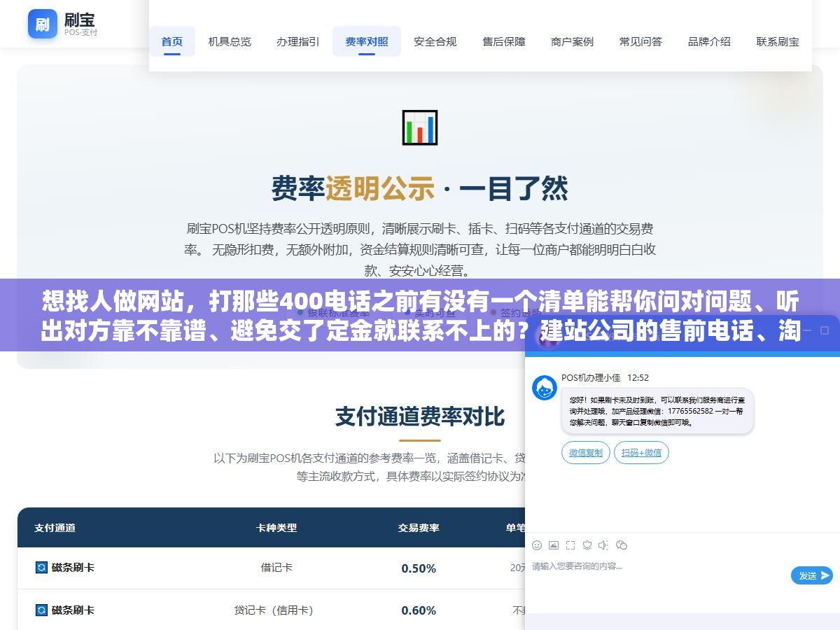Open the 商户案例 section

coord(573,41)
